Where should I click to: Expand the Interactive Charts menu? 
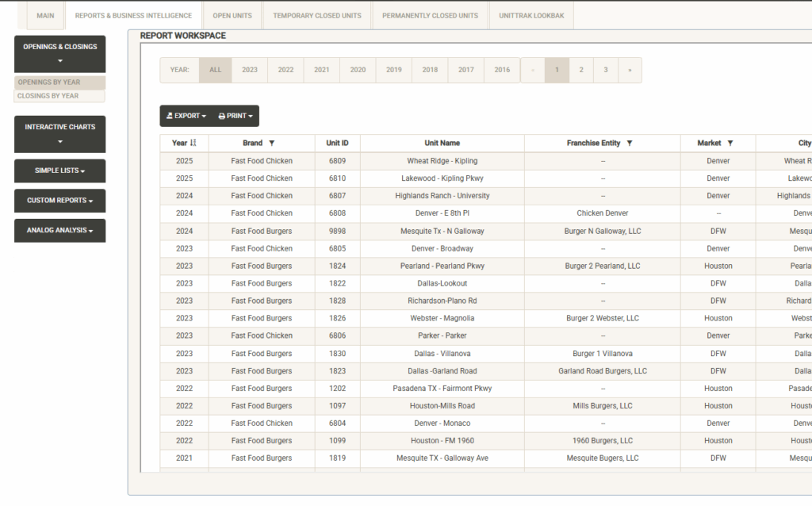(60, 134)
